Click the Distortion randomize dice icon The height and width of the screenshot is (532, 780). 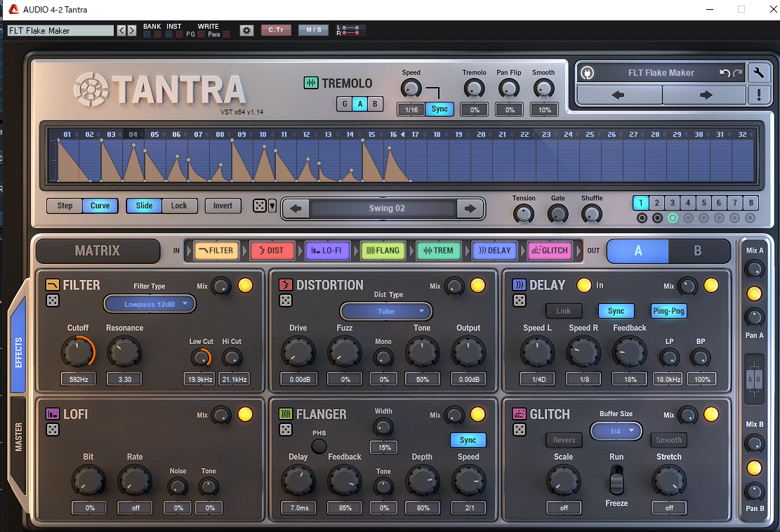click(x=286, y=300)
